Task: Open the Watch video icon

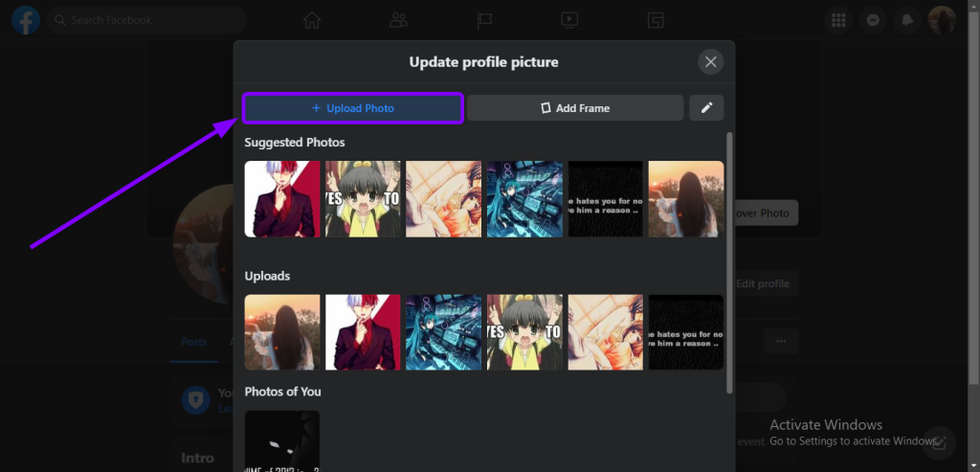Action: coord(569,20)
